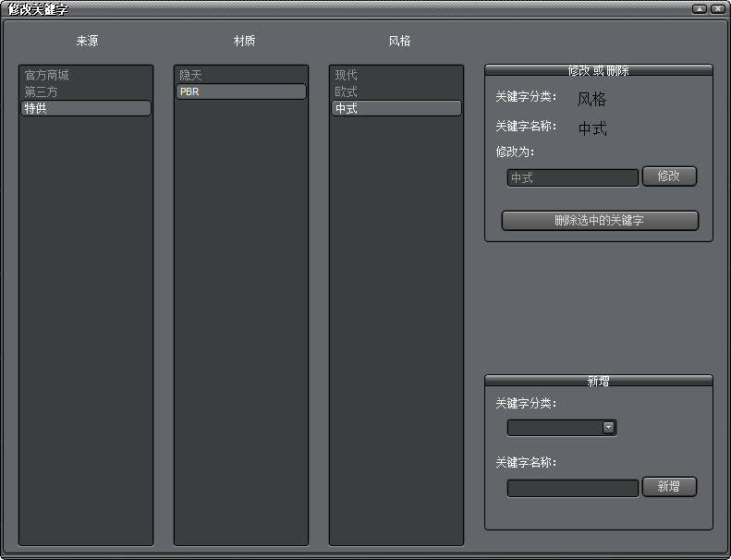The height and width of the screenshot is (560, 731).
Task: Select 特供 in the 来源 list
Action: [x=86, y=108]
